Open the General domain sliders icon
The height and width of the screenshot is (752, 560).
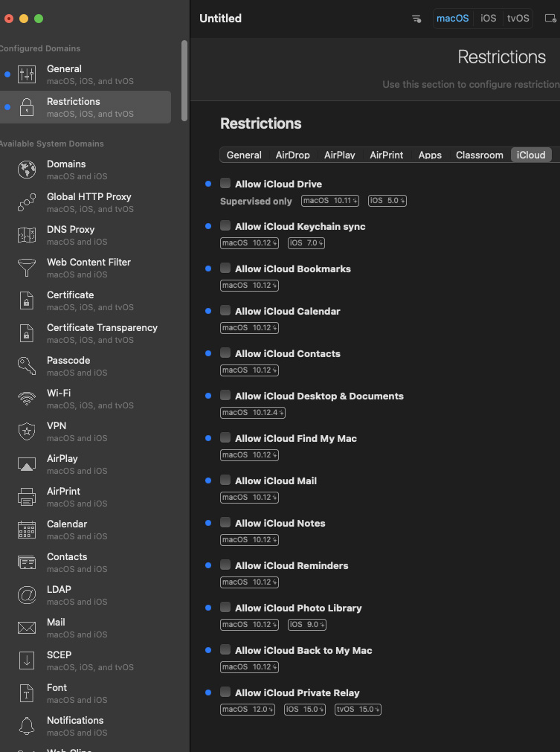[27, 74]
